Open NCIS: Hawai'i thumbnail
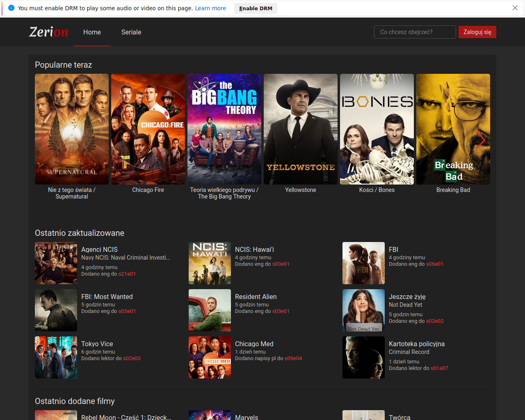This screenshot has height=420, width=525. tap(210, 263)
